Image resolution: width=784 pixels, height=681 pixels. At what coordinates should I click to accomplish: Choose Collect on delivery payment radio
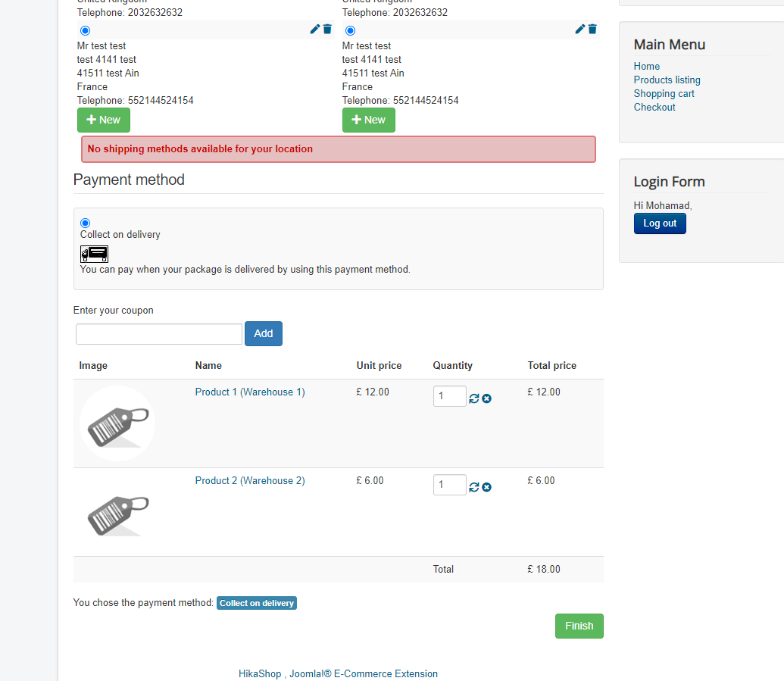[85, 223]
